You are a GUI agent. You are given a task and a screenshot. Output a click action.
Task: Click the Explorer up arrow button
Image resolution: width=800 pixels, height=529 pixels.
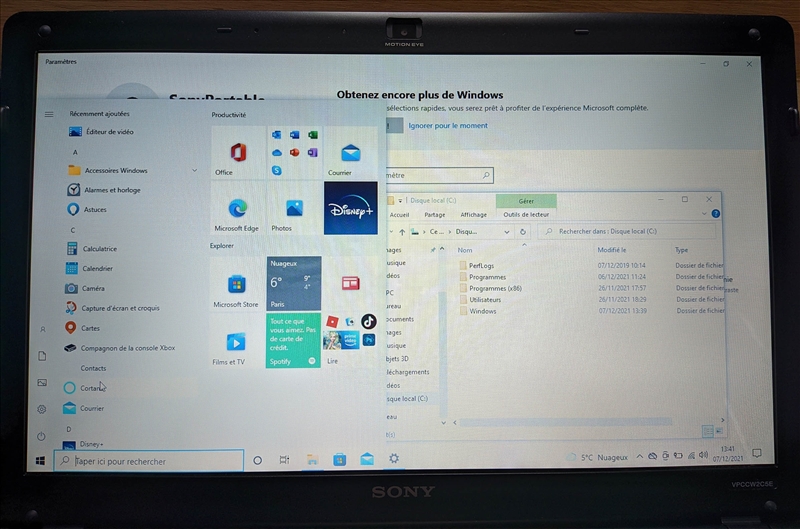pos(402,232)
